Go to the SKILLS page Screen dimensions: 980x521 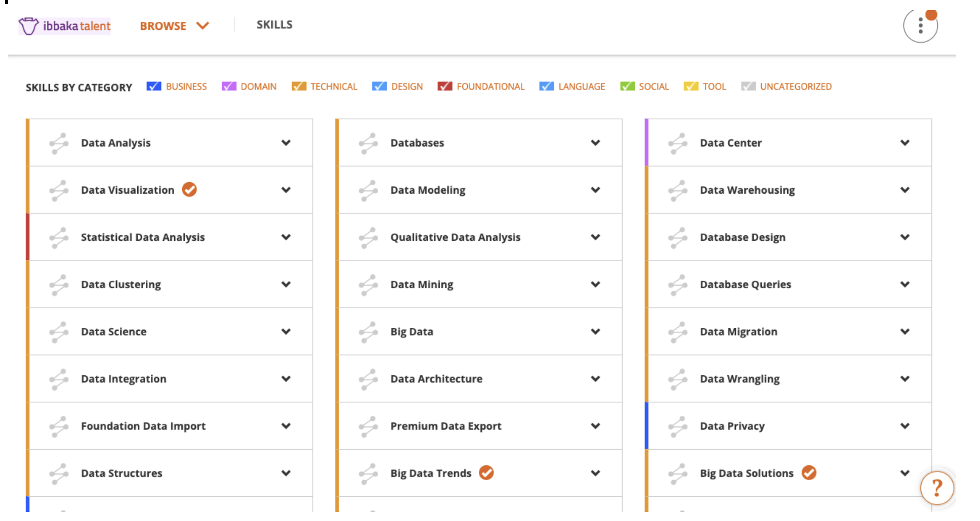(x=274, y=25)
